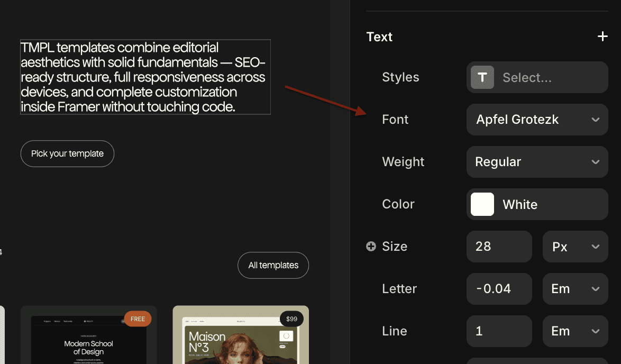Click the $99 price badge
Image resolution: width=621 pixels, height=364 pixels.
291,319
